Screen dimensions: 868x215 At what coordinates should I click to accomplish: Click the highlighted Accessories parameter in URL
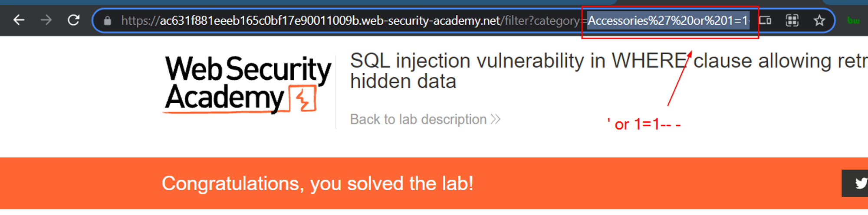(667, 20)
